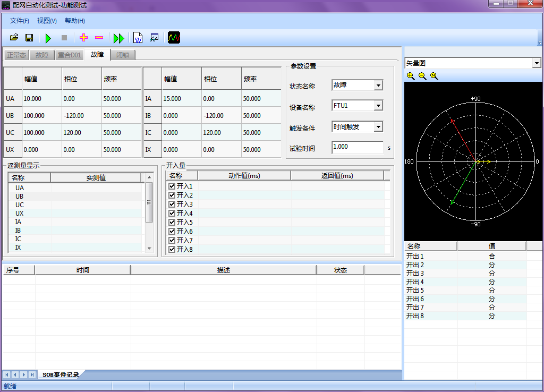
Task: Zoom out on the vector diagram
Action: tap(422, 76)
